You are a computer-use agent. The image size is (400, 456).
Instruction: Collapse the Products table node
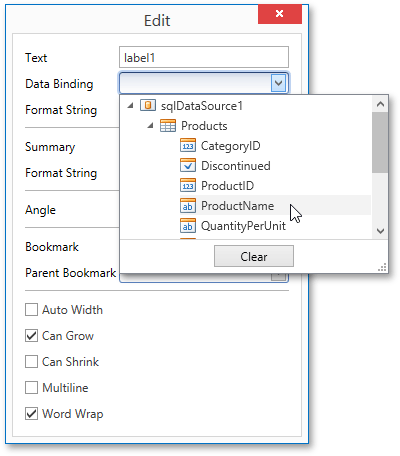click(x=150, y=126)
